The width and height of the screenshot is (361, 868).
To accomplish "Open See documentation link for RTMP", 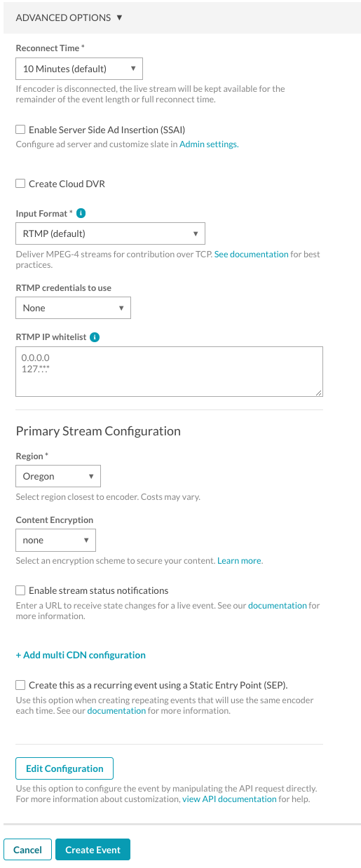I will pos(251,254).
